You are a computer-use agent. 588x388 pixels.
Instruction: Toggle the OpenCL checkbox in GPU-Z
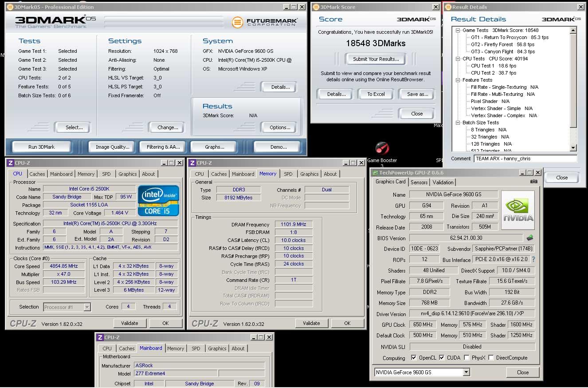coord(414,357)
